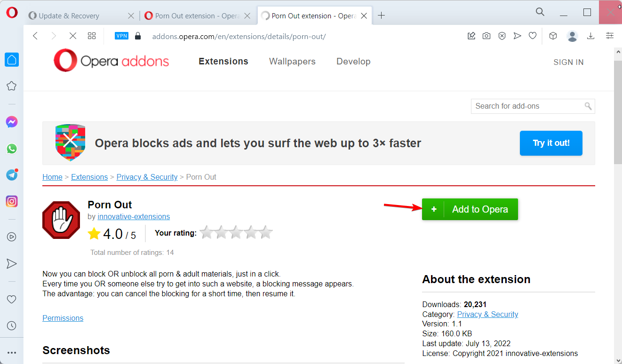Open the profile account icon
Image resolution: width=622 pixels, height=364 pixels.
572,36
